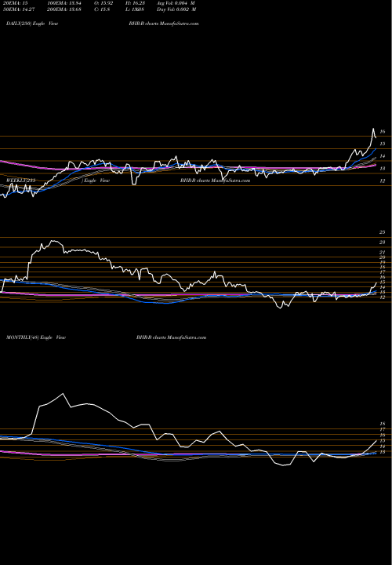
Task: Click the DAILY(250) Eagle View label
Action: 32,24
